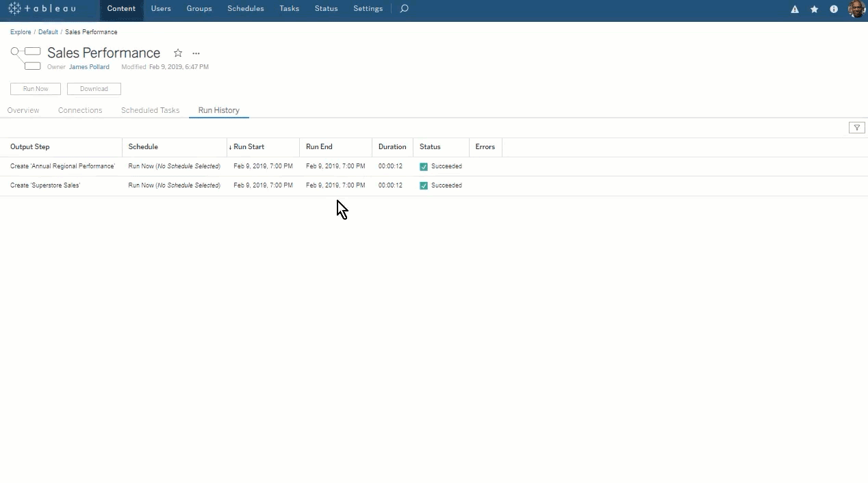Favorite Sales Performance with star icon
Viewport: 868px width, 483px height.
[178, 53]
